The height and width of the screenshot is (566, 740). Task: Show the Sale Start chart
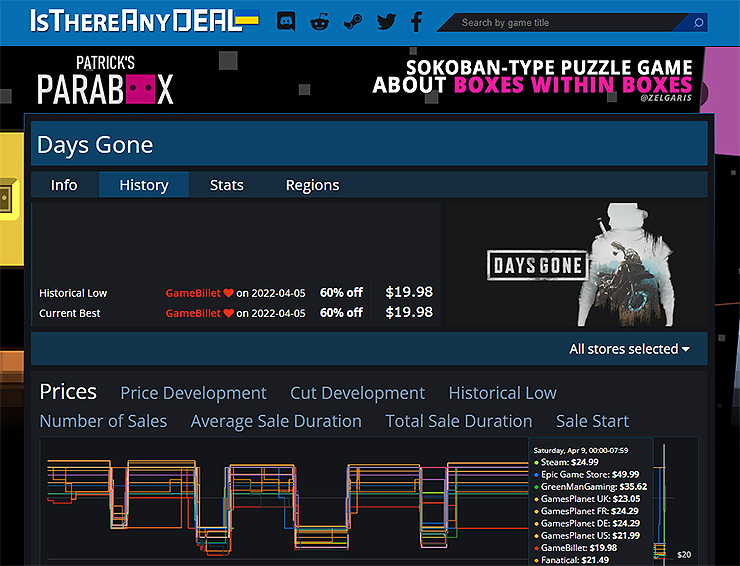coord(592,421)
